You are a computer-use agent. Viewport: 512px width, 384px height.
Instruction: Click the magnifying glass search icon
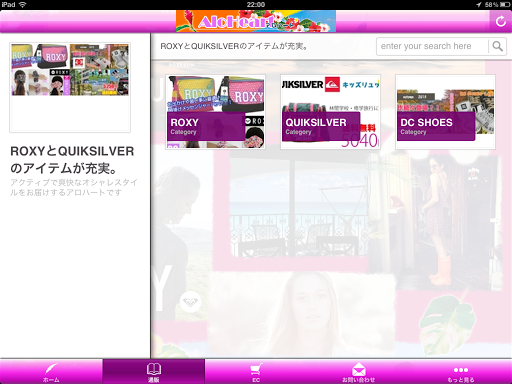[x=497, y=46]
